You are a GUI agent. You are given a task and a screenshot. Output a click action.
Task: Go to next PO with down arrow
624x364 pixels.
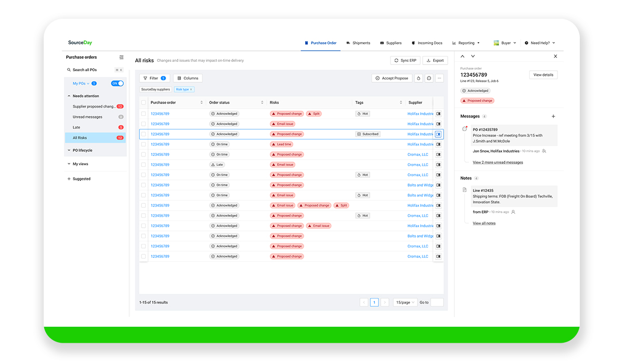[x=473, y=56]
